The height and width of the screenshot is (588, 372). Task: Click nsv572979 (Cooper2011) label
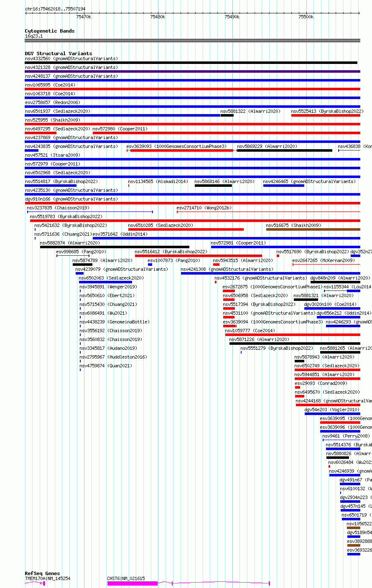point(53,164)
